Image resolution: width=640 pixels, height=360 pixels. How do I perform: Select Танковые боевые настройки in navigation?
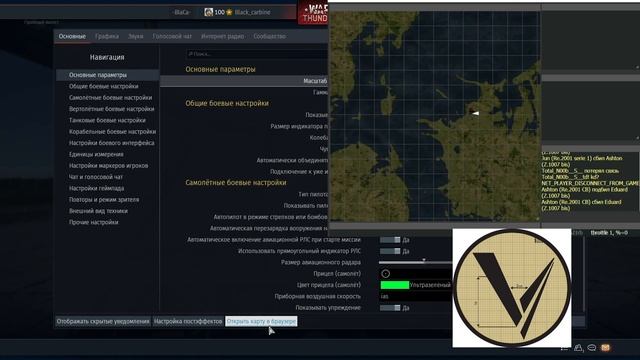coord(107,120)
